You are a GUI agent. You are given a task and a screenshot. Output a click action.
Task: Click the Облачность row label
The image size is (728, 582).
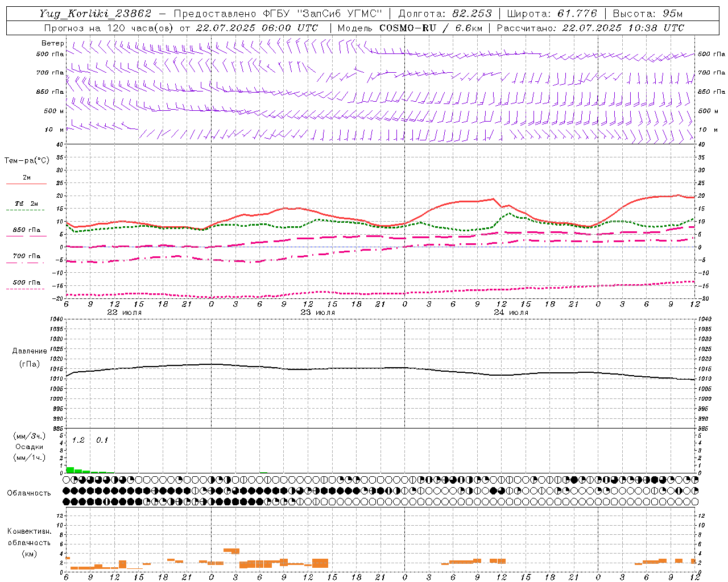(28, 493)
